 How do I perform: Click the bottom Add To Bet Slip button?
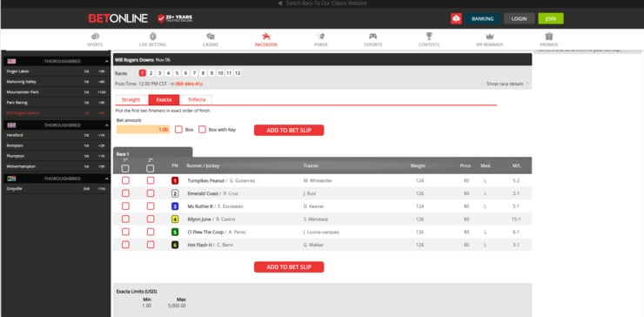(x=289, y=267)
